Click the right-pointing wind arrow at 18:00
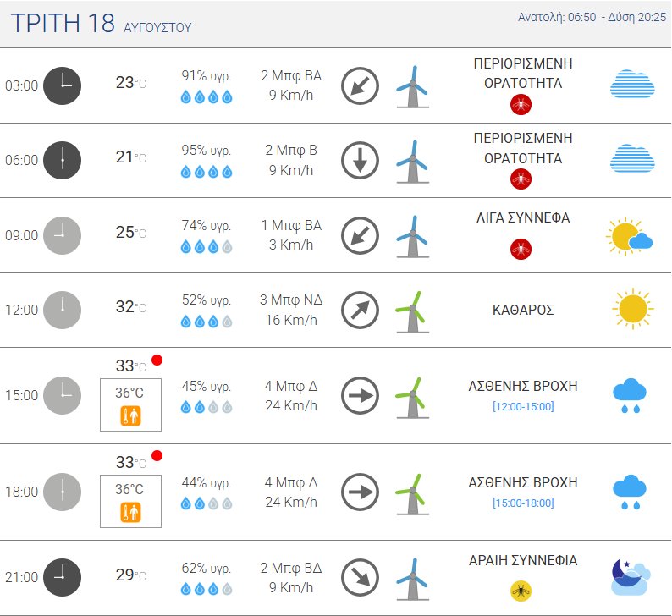 point(360,492)
